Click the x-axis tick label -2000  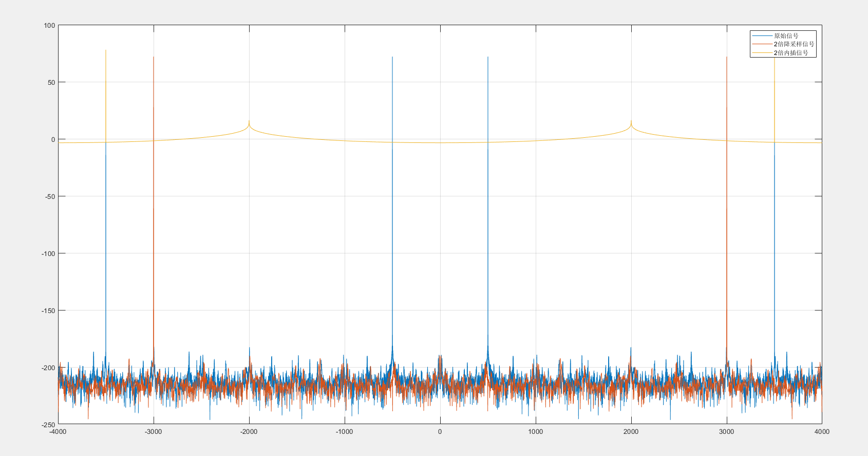(249, 432)
